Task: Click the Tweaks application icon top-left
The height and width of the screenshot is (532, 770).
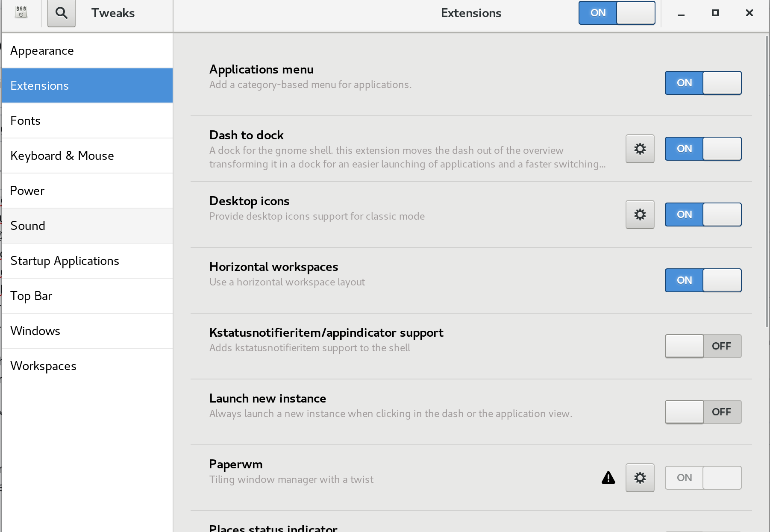Action: pos(21,12)
